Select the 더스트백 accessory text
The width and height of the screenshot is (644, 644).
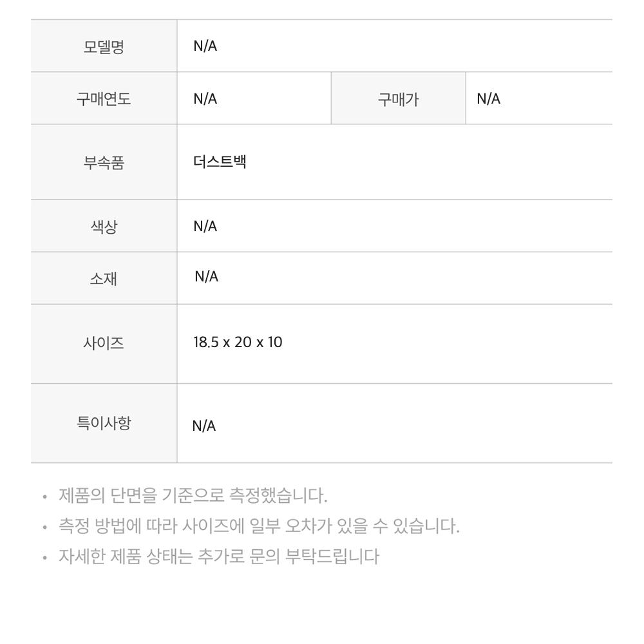tap(220, 161)
